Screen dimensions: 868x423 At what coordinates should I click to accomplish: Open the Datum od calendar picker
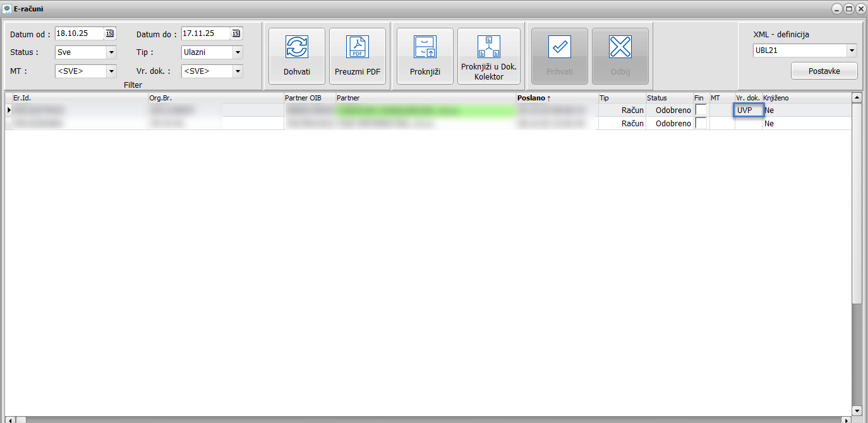coord(110,33)
